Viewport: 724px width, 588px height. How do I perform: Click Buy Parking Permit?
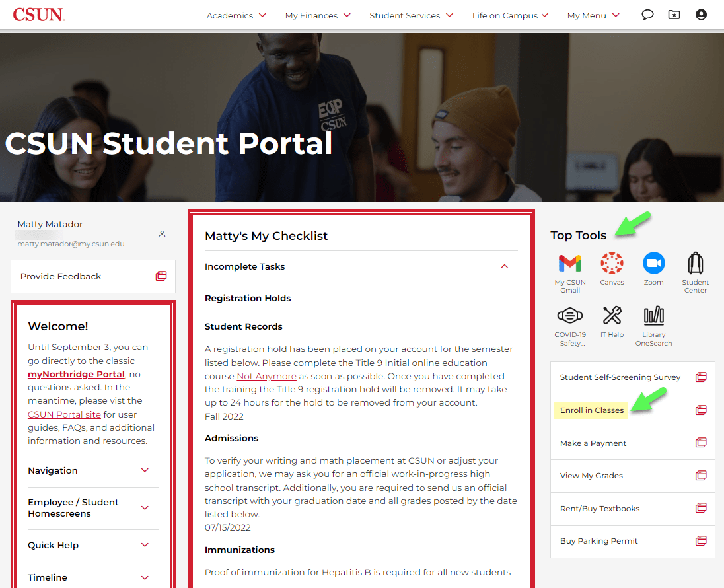(633, 541)
